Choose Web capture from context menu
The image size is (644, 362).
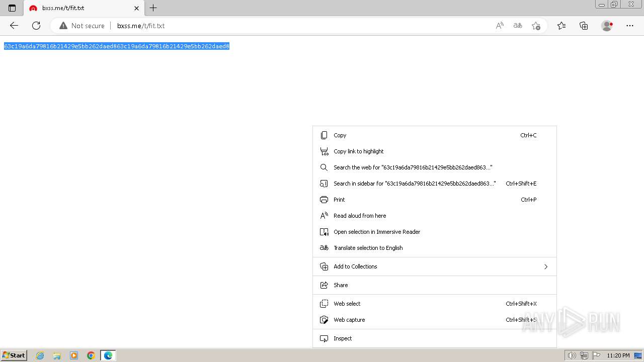[435, 320]
